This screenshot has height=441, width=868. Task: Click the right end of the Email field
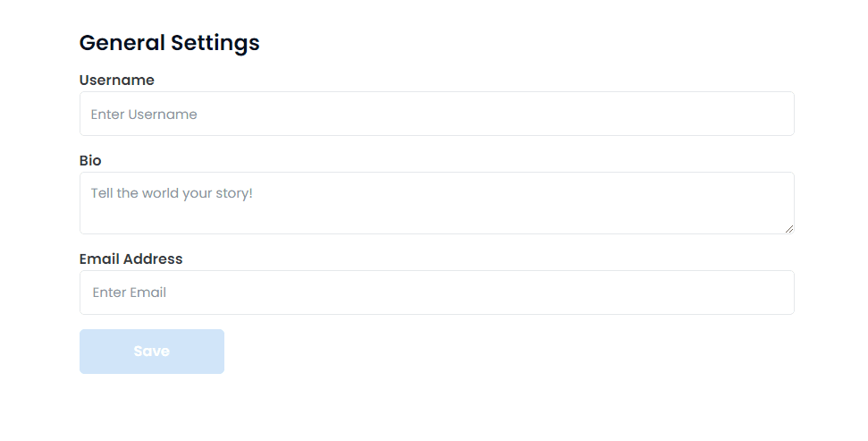click(769, 293)
